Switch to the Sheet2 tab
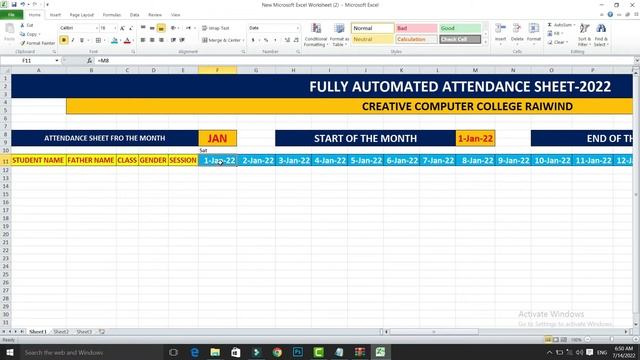The height and width of the screenshot is (360, 640). (x=61, y=332)
